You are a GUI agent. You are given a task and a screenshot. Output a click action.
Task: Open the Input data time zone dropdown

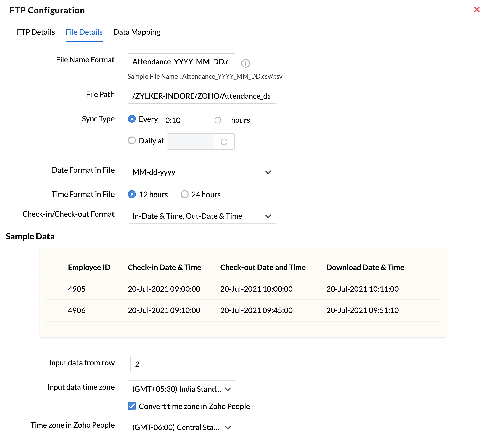pyautogui.click(x=182, y=389)
